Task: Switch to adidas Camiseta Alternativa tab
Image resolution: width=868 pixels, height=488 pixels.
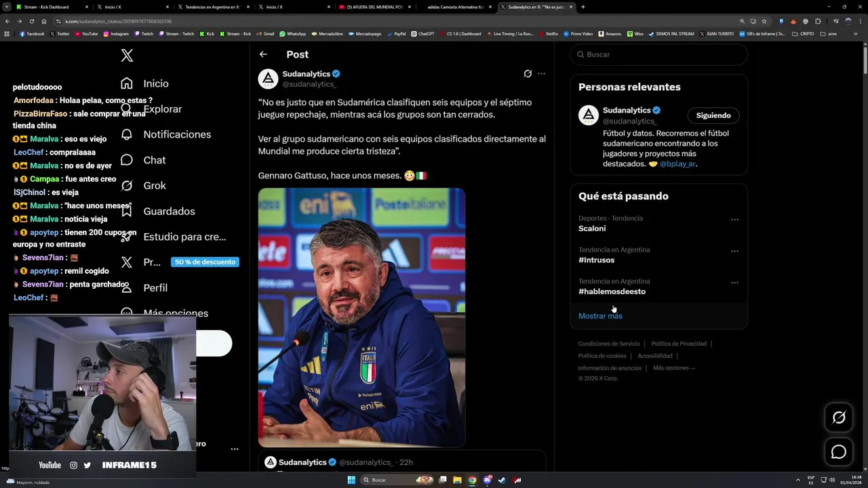Action: click(x=456, y=7)
